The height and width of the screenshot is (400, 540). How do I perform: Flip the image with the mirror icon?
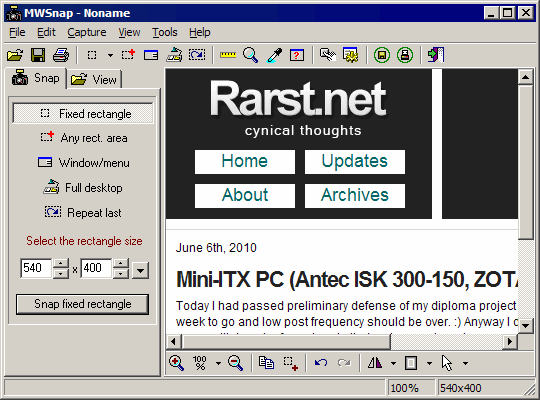click(375, 363)
